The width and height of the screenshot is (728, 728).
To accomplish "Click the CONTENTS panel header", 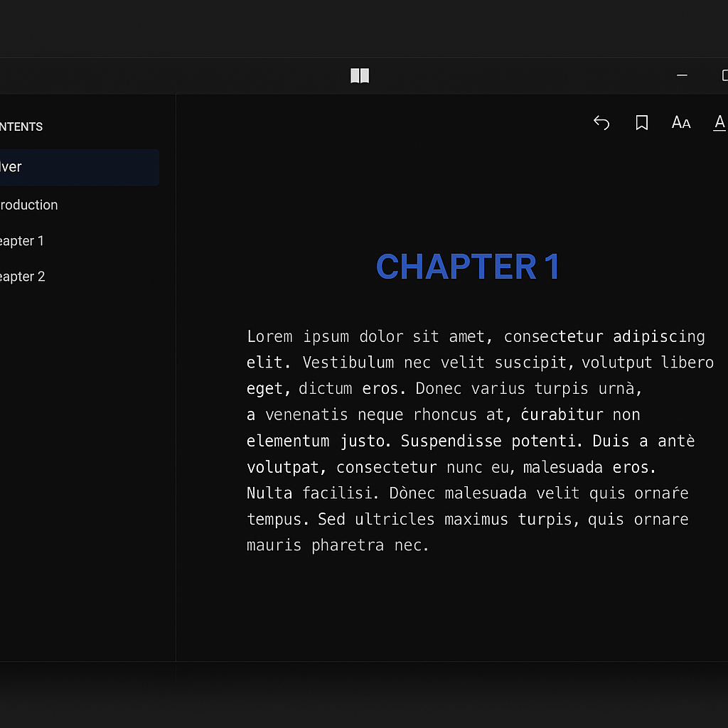I will pyautogui.click(x=21, y=126).
